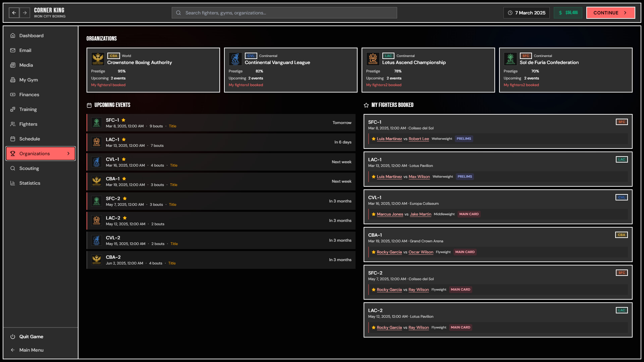Select the My Gym sidebar icon
The width and height of the screenshot is (644, 362).
[12, 80]
